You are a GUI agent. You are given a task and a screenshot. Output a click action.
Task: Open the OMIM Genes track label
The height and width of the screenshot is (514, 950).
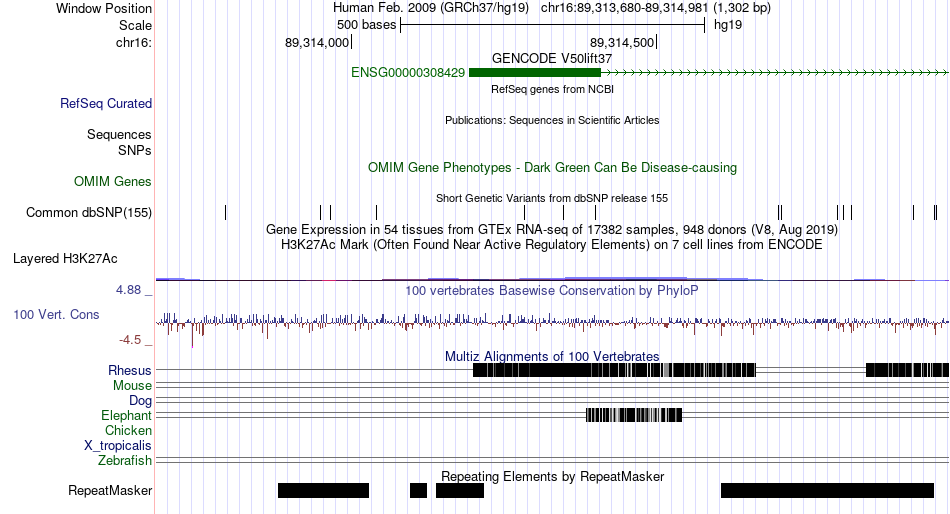click(x=113, y=181)
